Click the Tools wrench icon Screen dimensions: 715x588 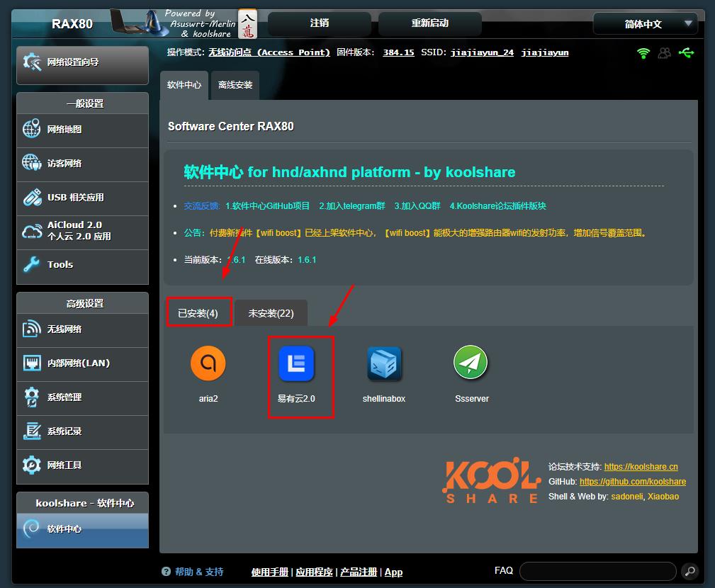(32, 264)
